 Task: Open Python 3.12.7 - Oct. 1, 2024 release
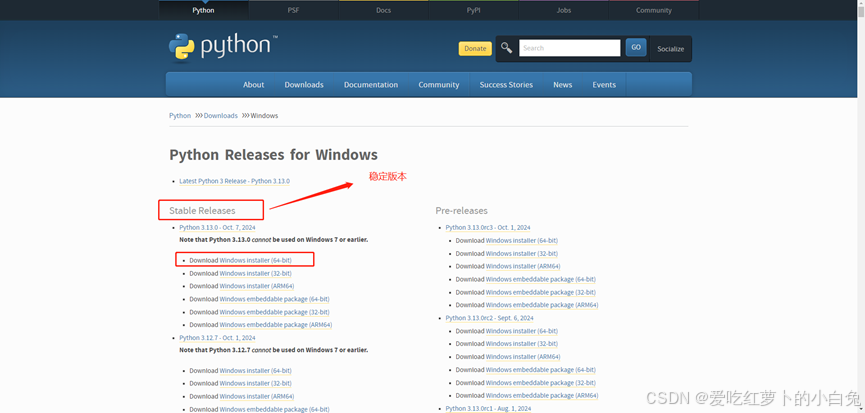[x=217, y=337]
